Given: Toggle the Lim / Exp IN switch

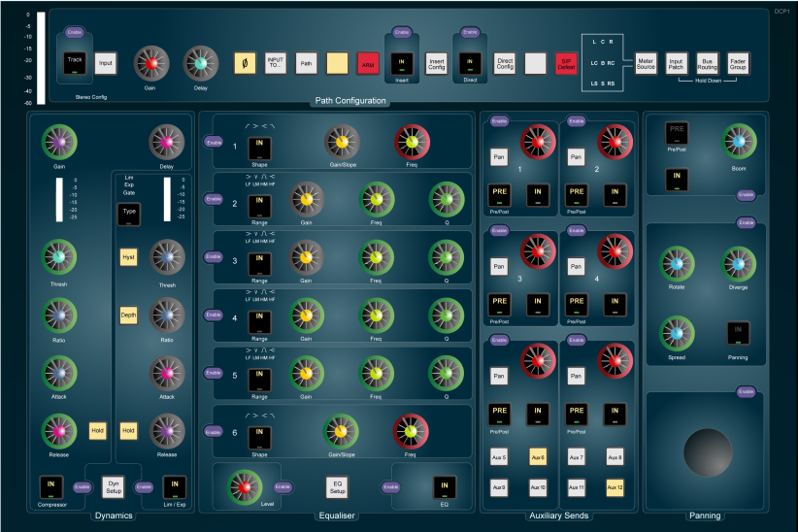Looking at the screenshot, I should pyautogui.click(x=175, y=486).
